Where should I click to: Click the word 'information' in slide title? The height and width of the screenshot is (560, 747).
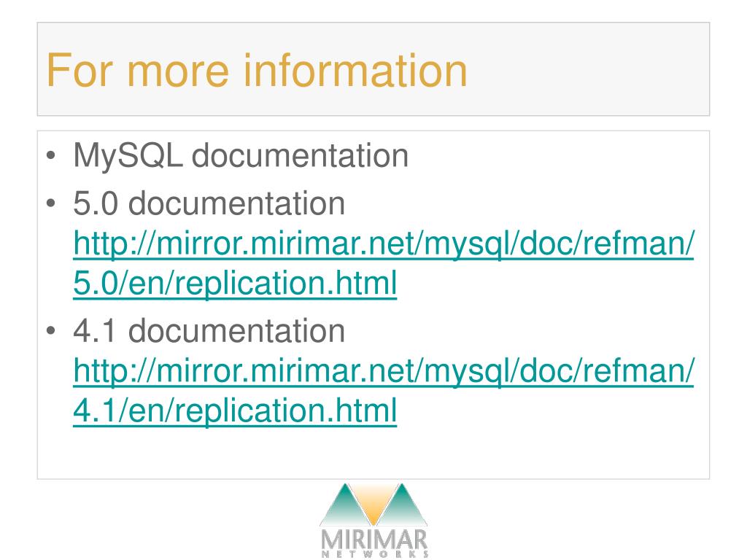tap(355, 70)
